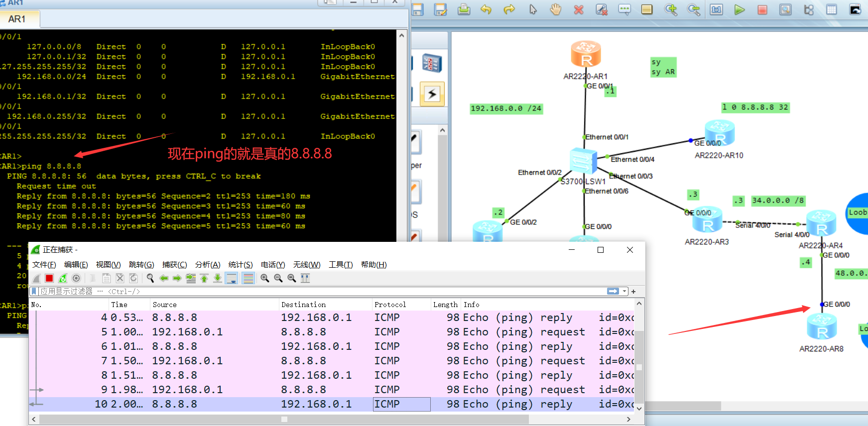Click the AR2220-AR8 router in topology
Screen dimensions: 868x426
click(x=821, y=326)
